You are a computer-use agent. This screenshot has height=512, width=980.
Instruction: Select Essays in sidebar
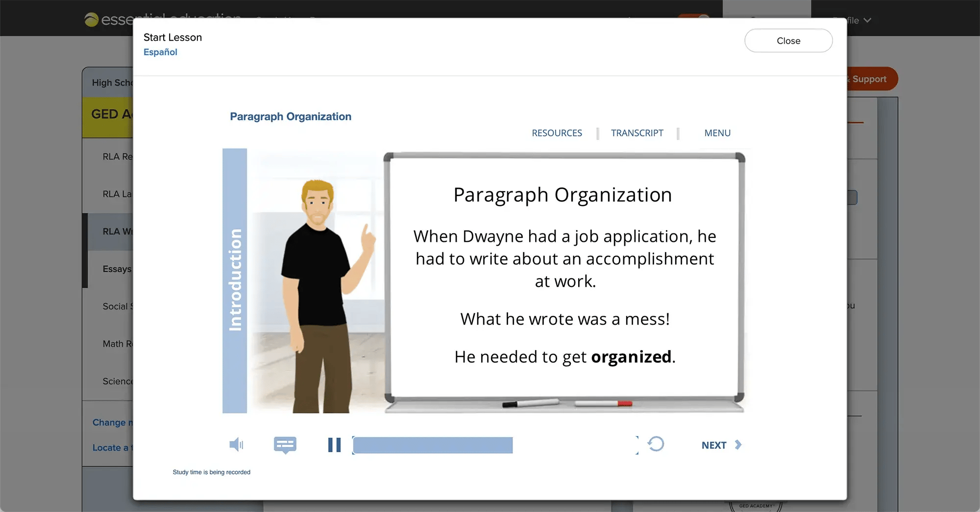pyautogui.click(x=117, y=269)
